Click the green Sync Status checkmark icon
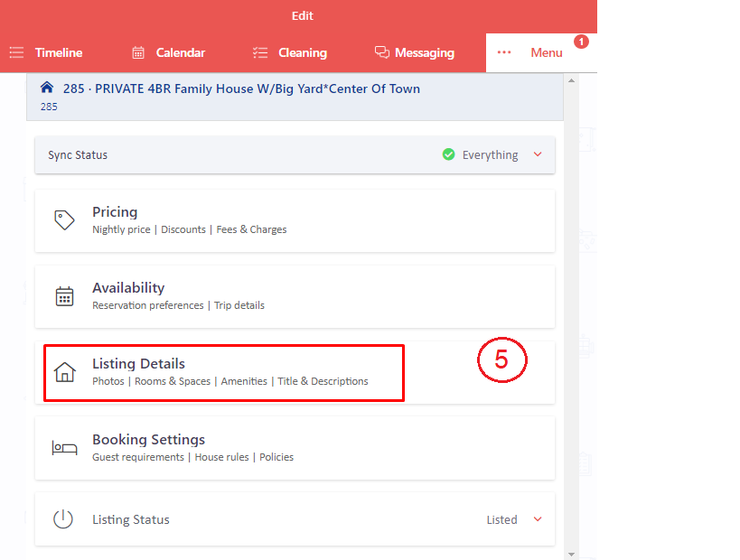The height and width of the screenshot is (560, 740). (448, 154)
